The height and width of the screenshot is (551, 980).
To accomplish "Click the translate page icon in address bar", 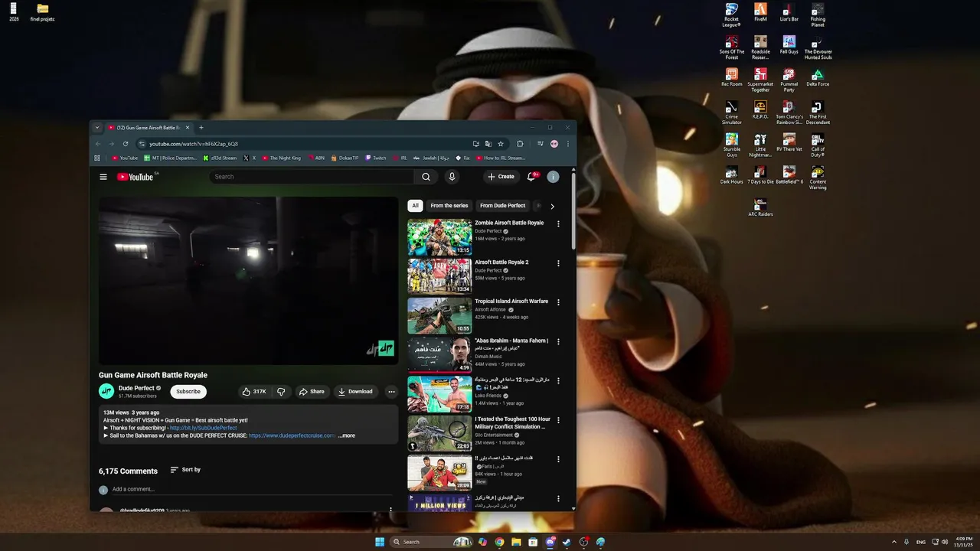I will pyautogui.click(x=488, y=144).
